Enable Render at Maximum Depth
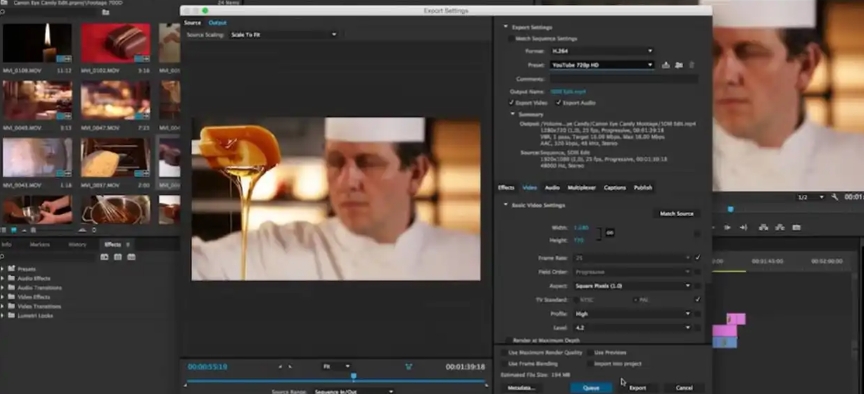 tap(508, 341)
